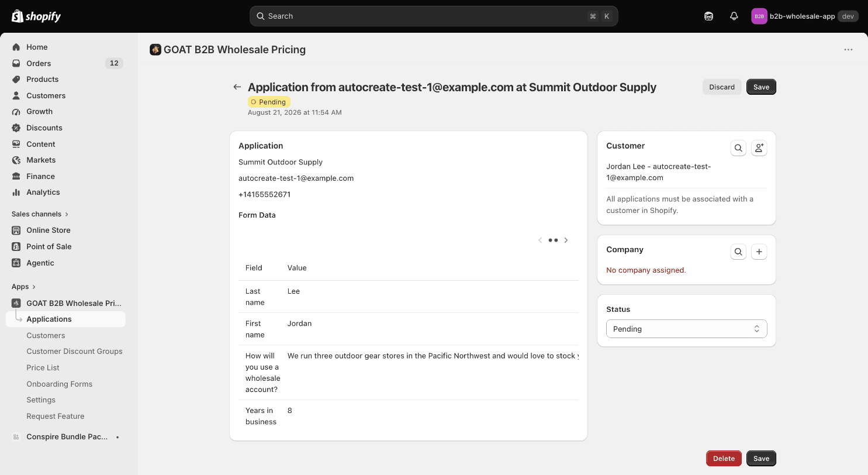Click the 'No company assigned.' message
This screenshot has height=475, width=868.
pyautogui.click(x=646, y=270)
